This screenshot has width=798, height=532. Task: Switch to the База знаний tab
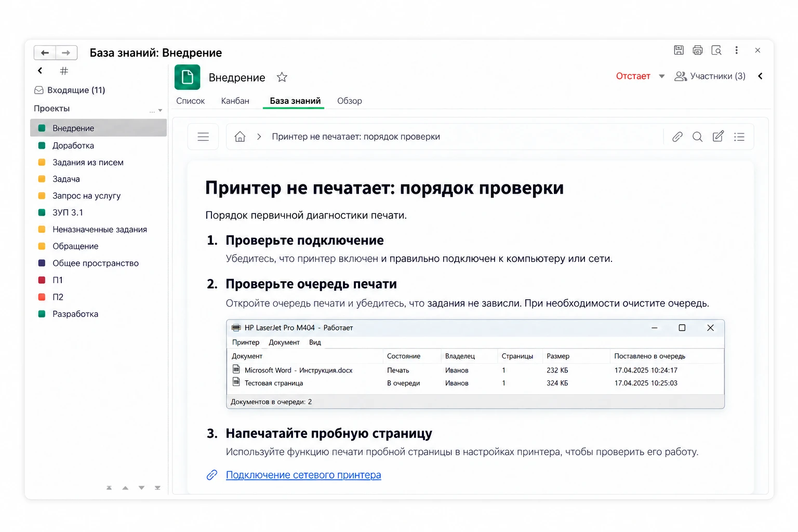(295, 101)
